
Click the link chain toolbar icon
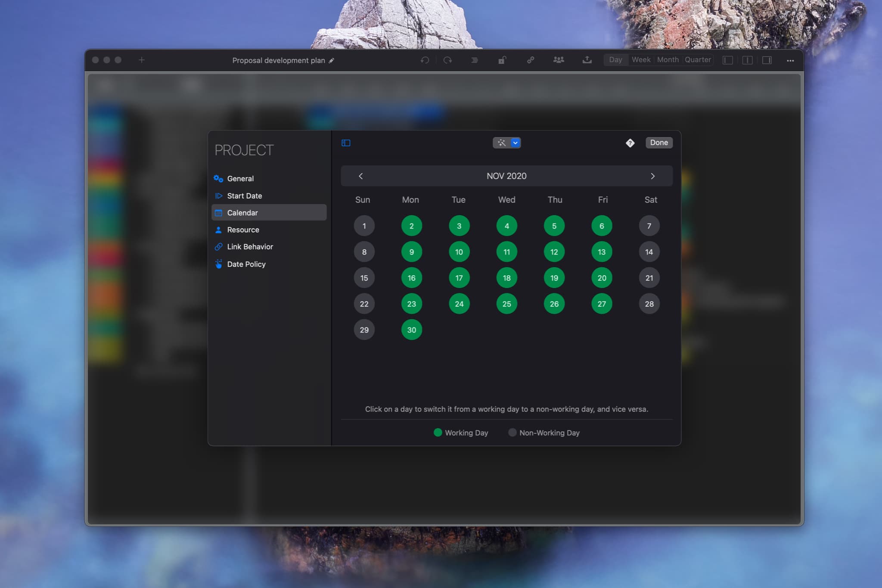pos(531,60)
